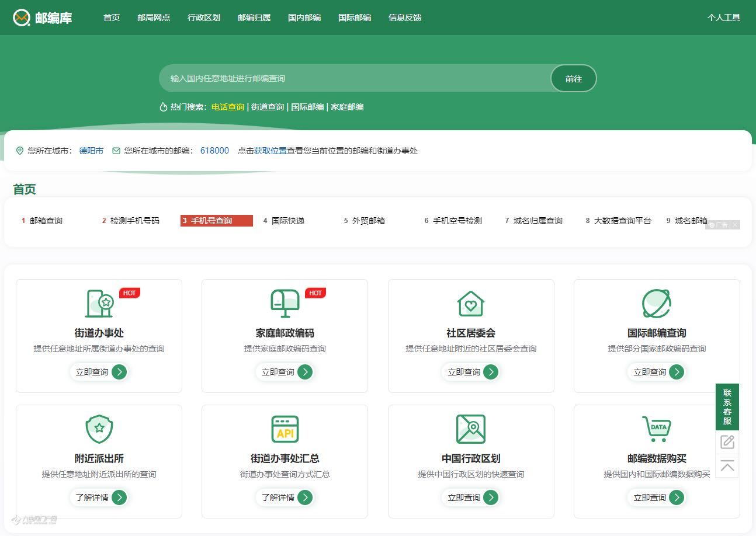
Task: Click the 中国行政区划 map pin icon
Action: click(471, 429)
